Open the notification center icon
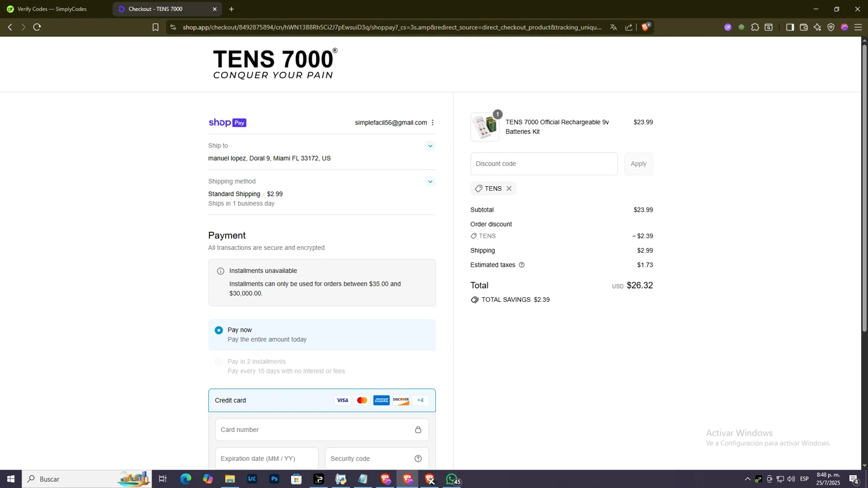Screen dimensions: 868x488 (854, 479)
